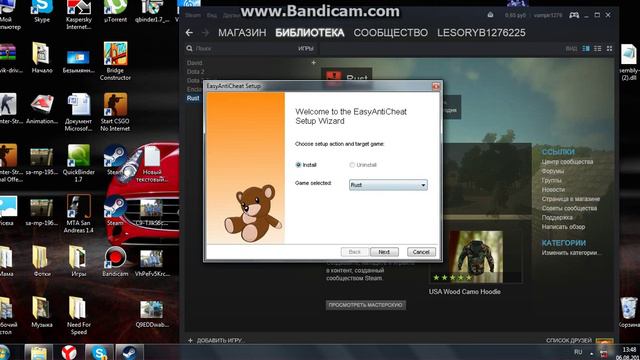640x360 pixels.
Task: Open Skype desktop icon
Action: (x=42, y=11)
